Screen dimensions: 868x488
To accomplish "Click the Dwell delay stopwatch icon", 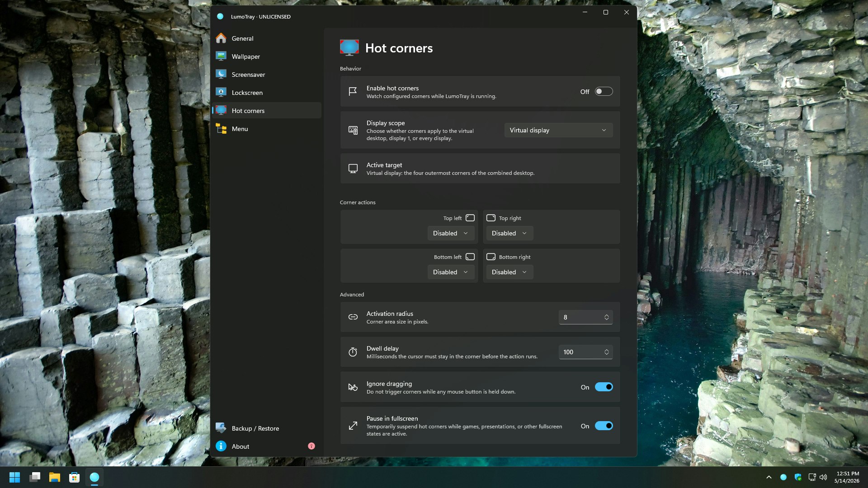I will (353, 352).
